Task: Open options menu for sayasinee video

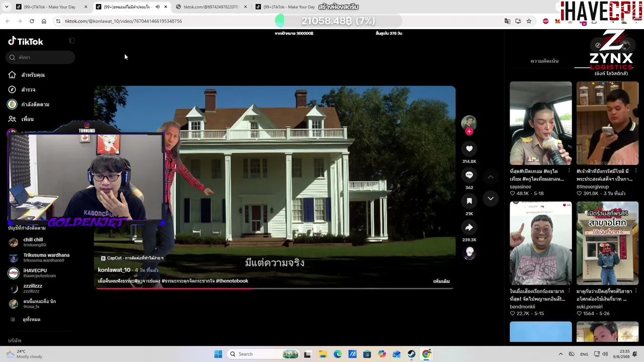Action: coord(569,171)
